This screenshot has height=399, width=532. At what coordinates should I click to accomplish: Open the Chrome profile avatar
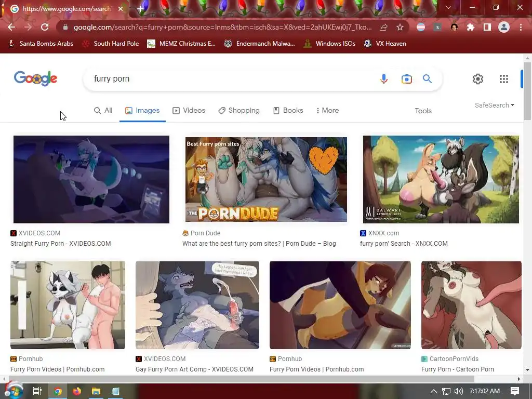[x=504, y=27]
